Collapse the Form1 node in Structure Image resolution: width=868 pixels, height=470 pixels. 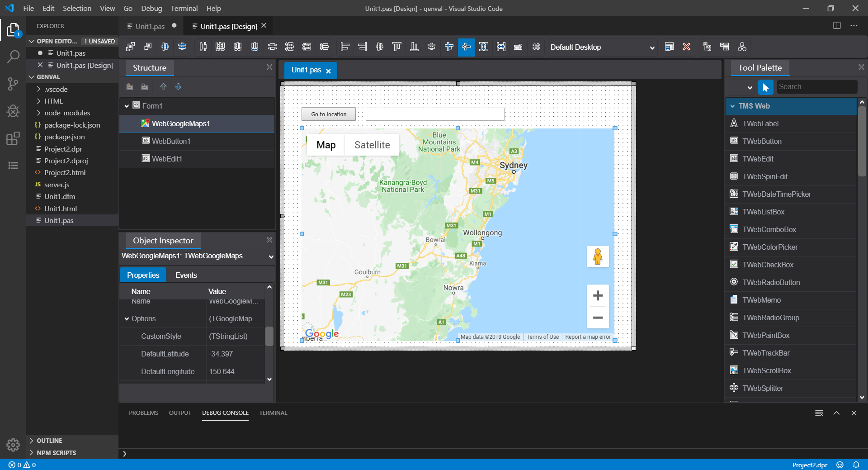[127, 106]
